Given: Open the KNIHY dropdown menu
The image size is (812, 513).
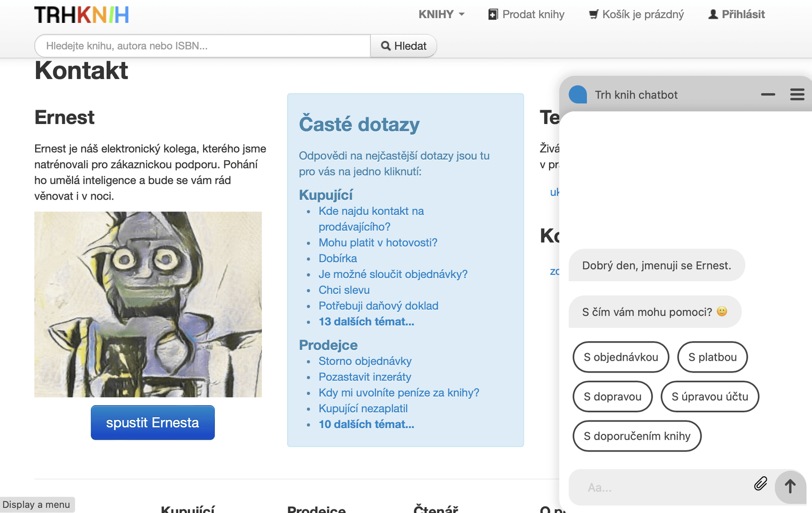Looking at the screenshot, I should click(x=441, y=14).
